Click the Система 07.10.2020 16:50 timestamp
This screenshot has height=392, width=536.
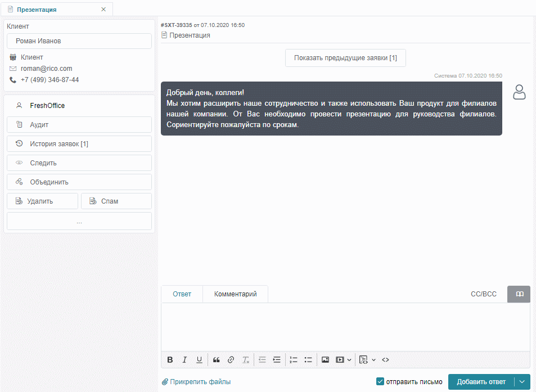pos(468,75)
